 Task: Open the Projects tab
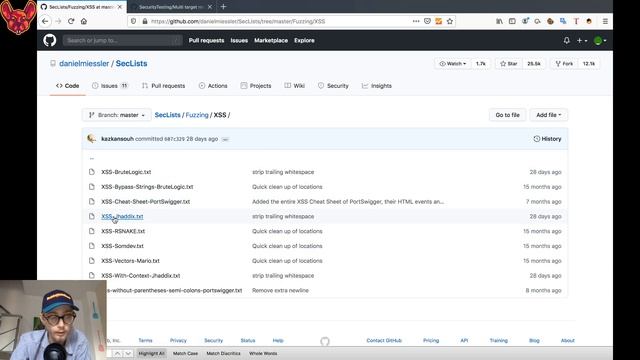pos(256,86)
